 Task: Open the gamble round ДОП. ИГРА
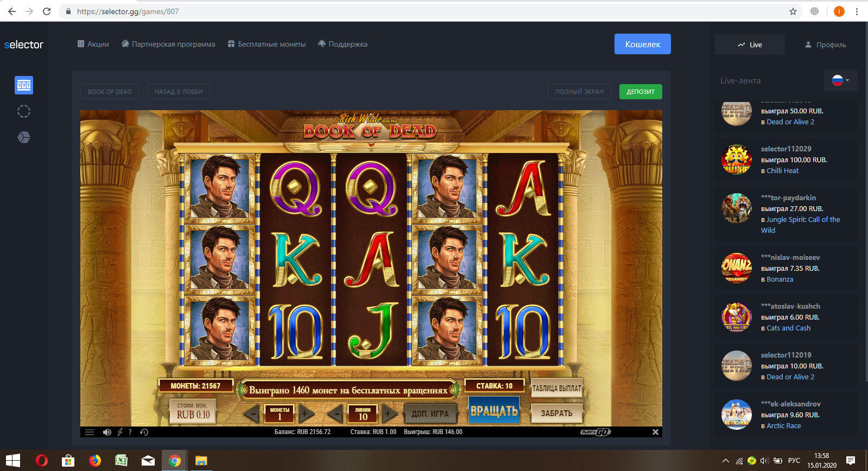(430, 413)
